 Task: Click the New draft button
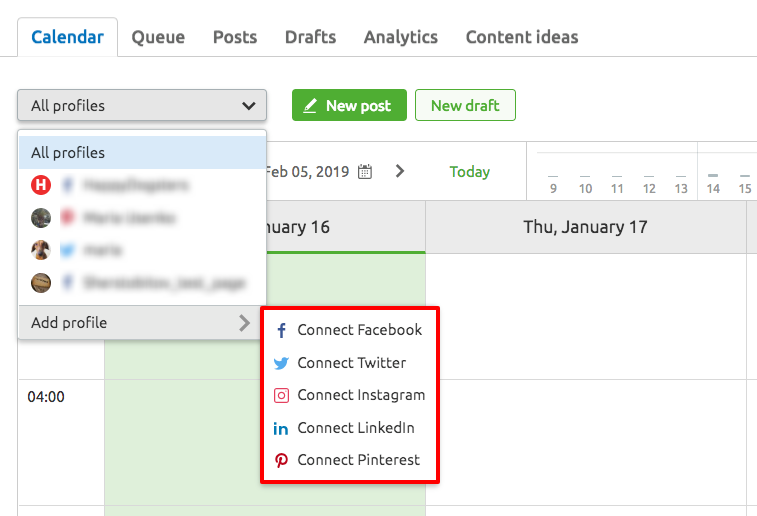[x=465, y=105]
